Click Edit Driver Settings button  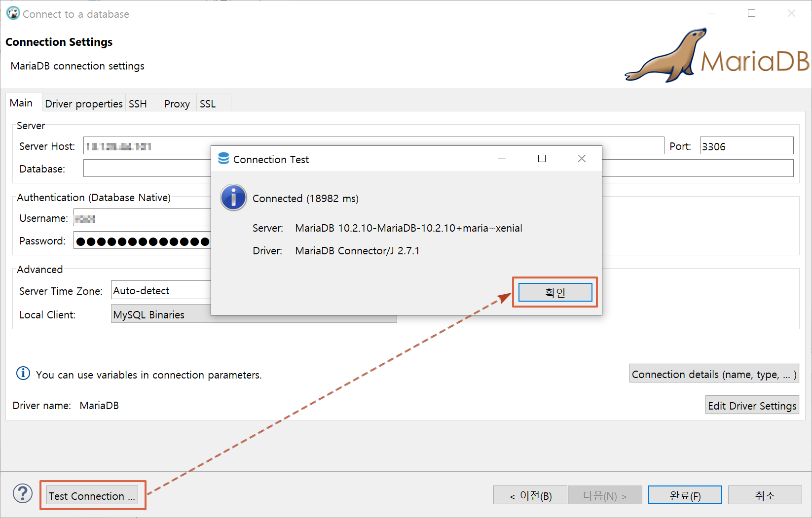(x=752, y=405)
